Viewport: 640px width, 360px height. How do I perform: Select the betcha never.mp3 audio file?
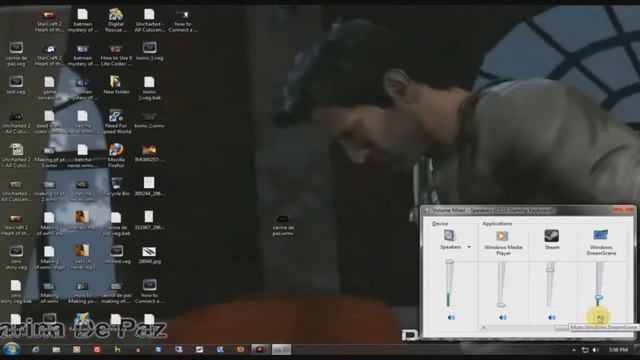click(x=82, y=257)
